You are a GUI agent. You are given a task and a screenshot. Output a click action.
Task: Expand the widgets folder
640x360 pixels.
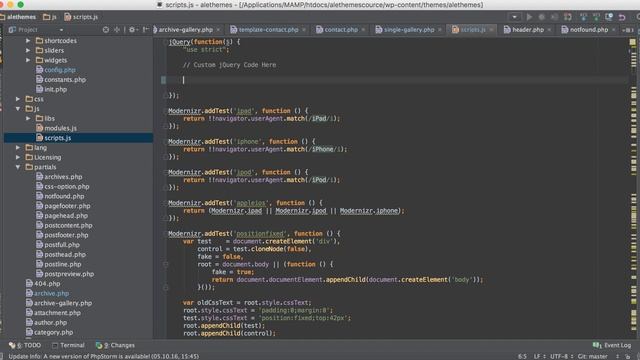tap(28, 60)
